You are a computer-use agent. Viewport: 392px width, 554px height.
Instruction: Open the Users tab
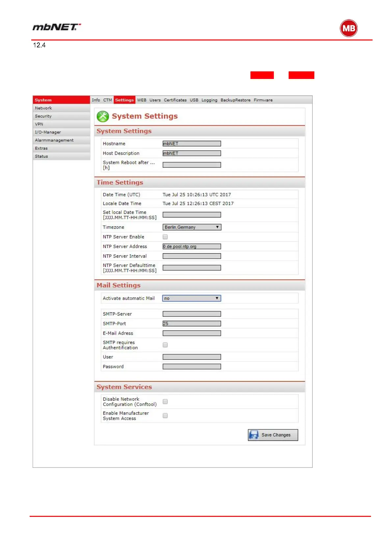pyautogui.click(x=155, y=100)
